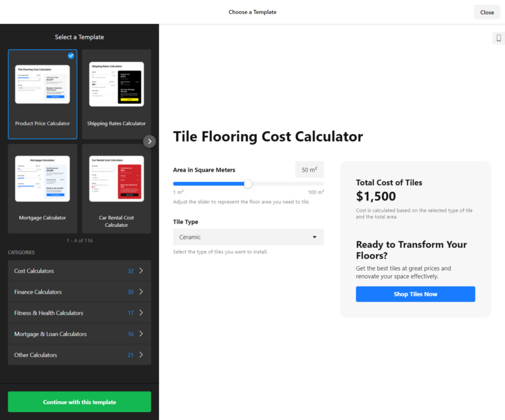Expand the Mortgage & Loan Calculators category
This screenshot has height=420, width=505.
[79, 334]
